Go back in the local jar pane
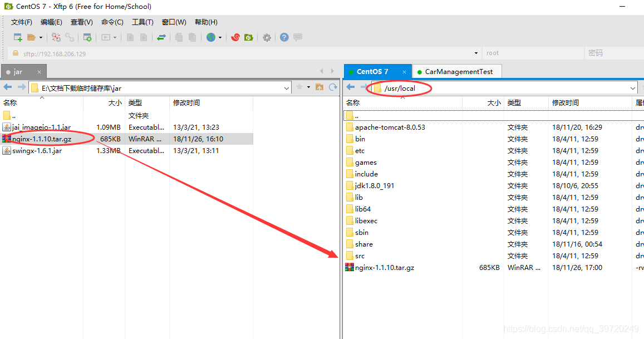Screen dimensions: 644x339 click(8, 87)
